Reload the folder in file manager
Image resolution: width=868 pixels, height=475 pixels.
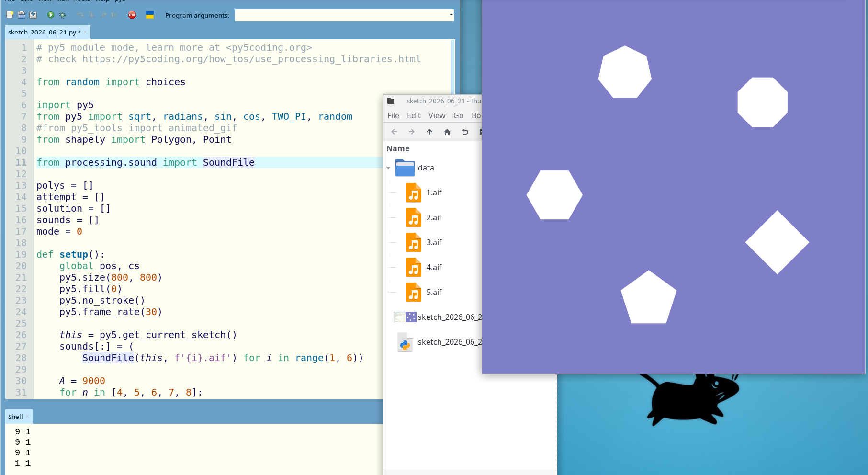(465, 132)
